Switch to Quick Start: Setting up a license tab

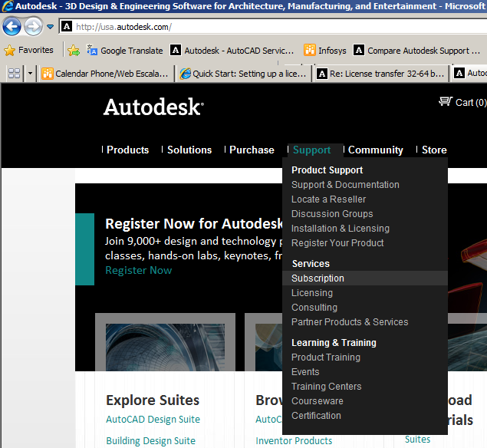(x=243, y=74)
